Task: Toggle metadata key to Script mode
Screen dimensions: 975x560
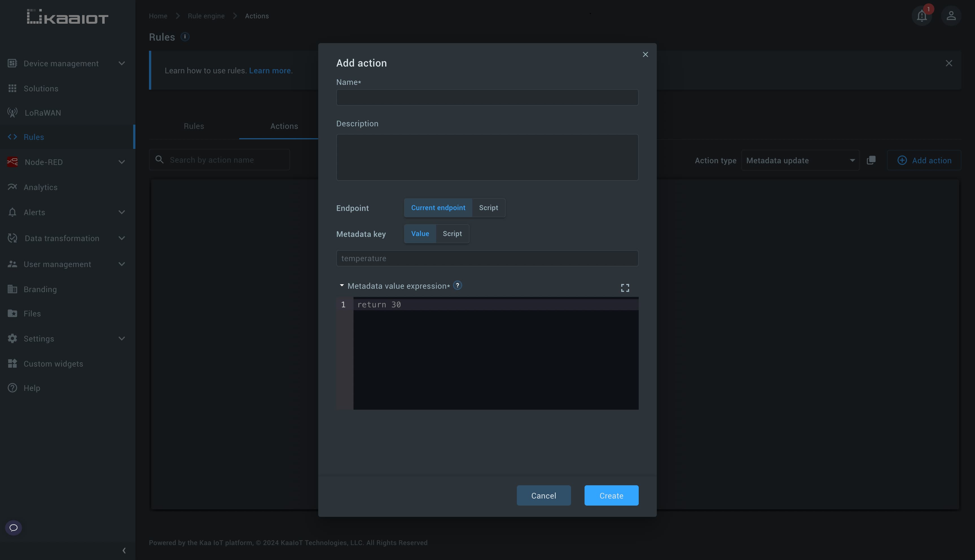Action: tap(452, 233)
